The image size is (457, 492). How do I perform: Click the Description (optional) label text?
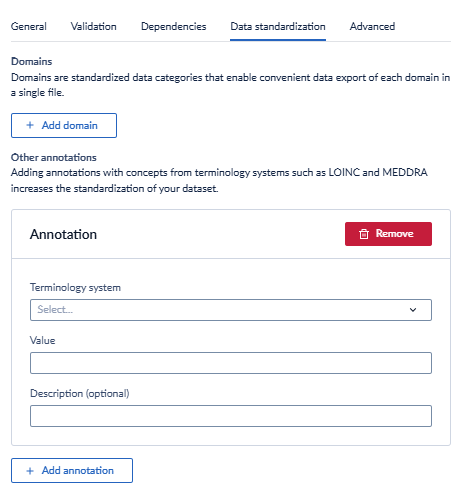click(80, 393)
